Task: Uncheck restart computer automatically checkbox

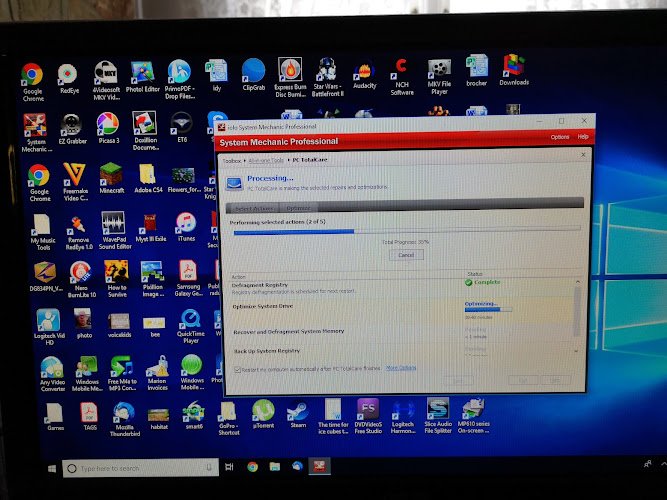Action: 237,369
